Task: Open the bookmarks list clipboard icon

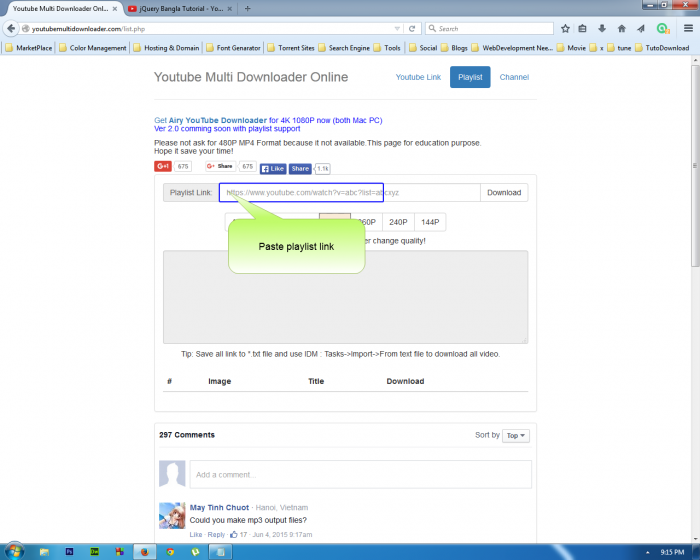Action: [x=582, y=29]
